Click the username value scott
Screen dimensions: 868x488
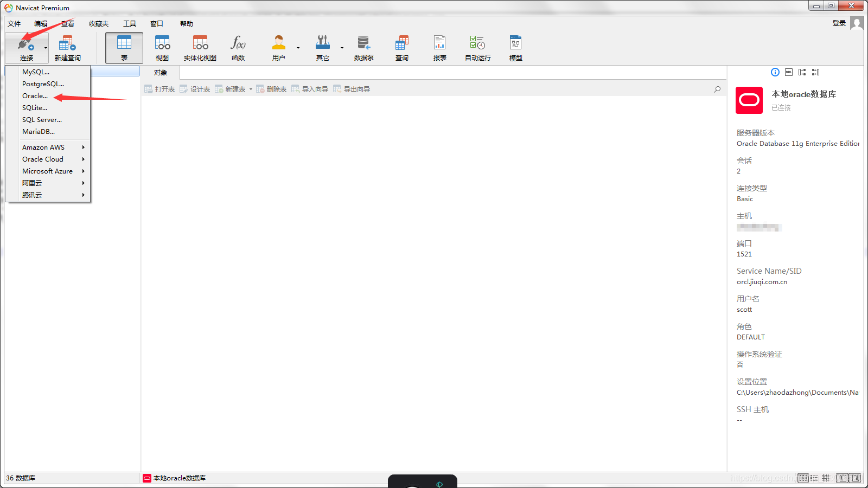(x=744, y=310)
